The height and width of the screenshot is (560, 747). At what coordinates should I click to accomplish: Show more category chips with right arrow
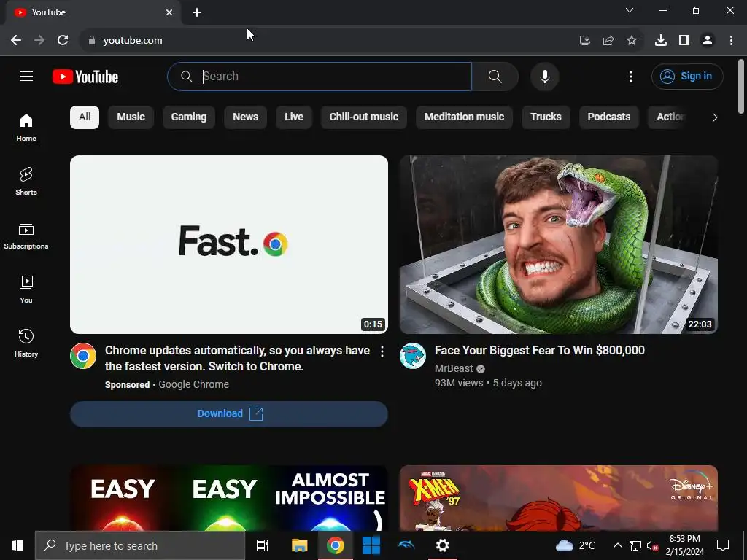click(x=714, y=117)
